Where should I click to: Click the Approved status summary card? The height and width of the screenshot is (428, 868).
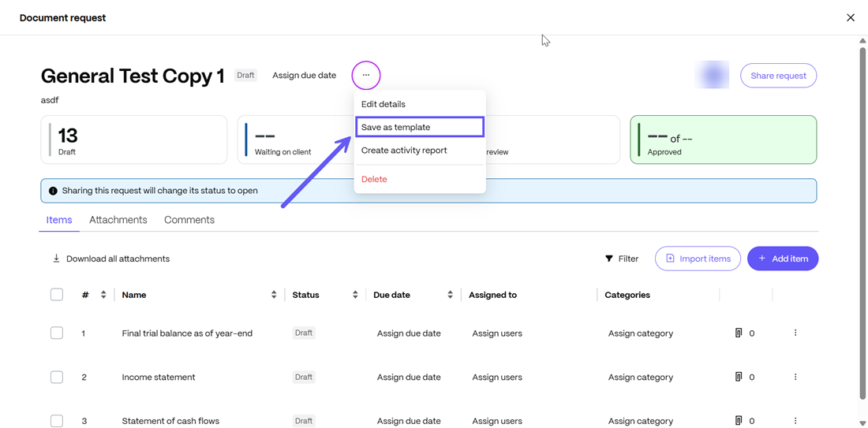pos(723,140)
